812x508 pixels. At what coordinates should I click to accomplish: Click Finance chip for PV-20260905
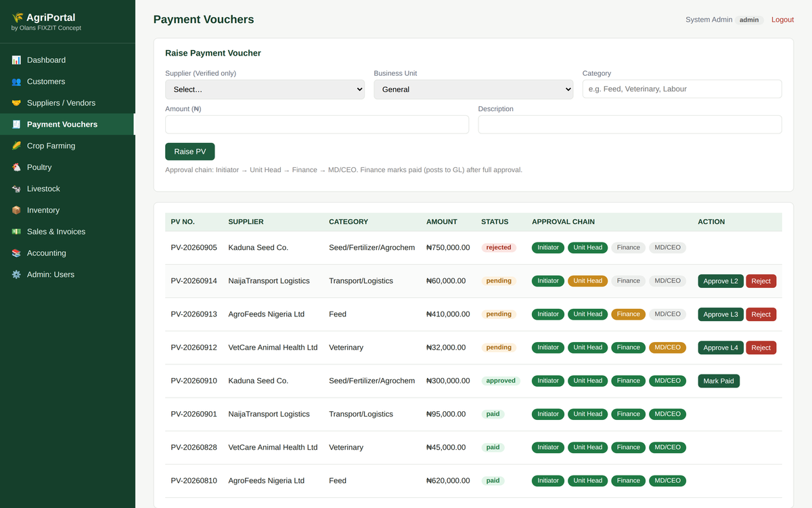coord(629,248)
